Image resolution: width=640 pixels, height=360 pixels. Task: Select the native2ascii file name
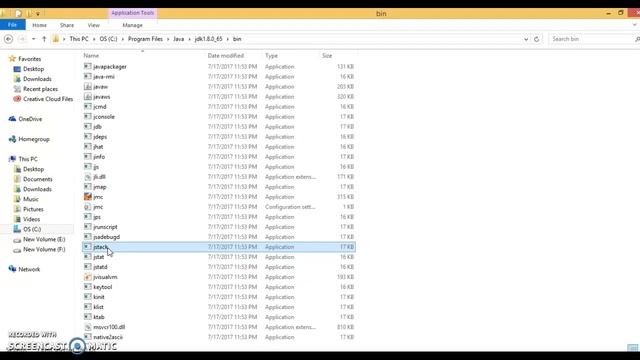coord(108,337)
